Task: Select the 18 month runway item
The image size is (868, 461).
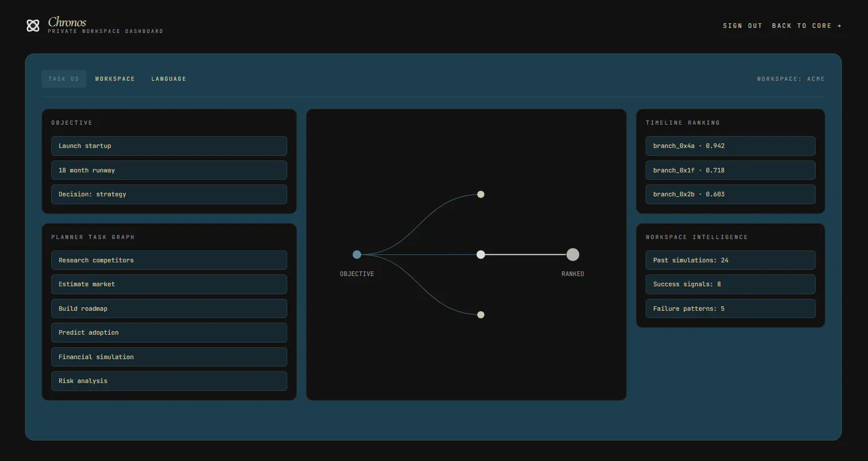Action: 169,170
